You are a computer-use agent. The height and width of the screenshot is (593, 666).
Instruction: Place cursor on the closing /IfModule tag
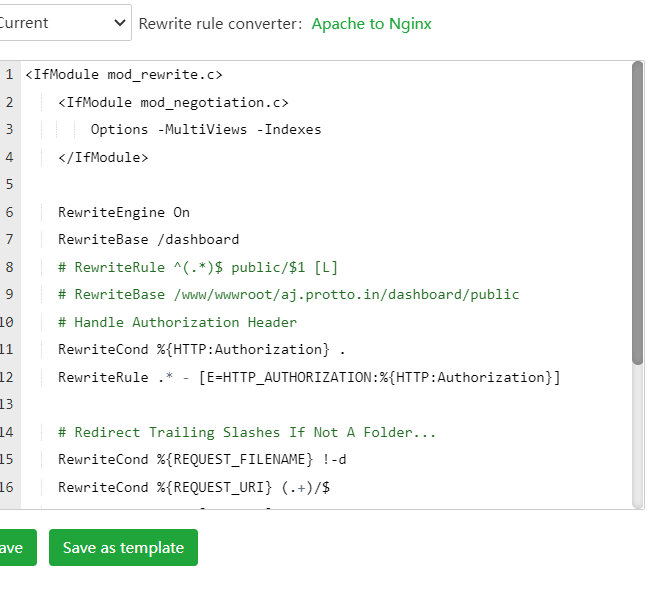[x=103, y=157]
